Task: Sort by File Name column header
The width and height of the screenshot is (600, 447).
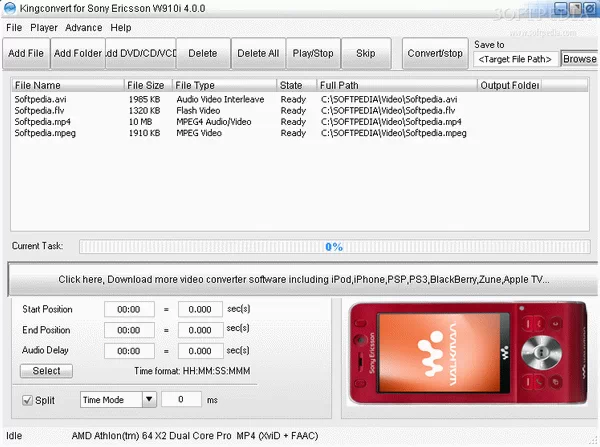Action: [67, 85]
